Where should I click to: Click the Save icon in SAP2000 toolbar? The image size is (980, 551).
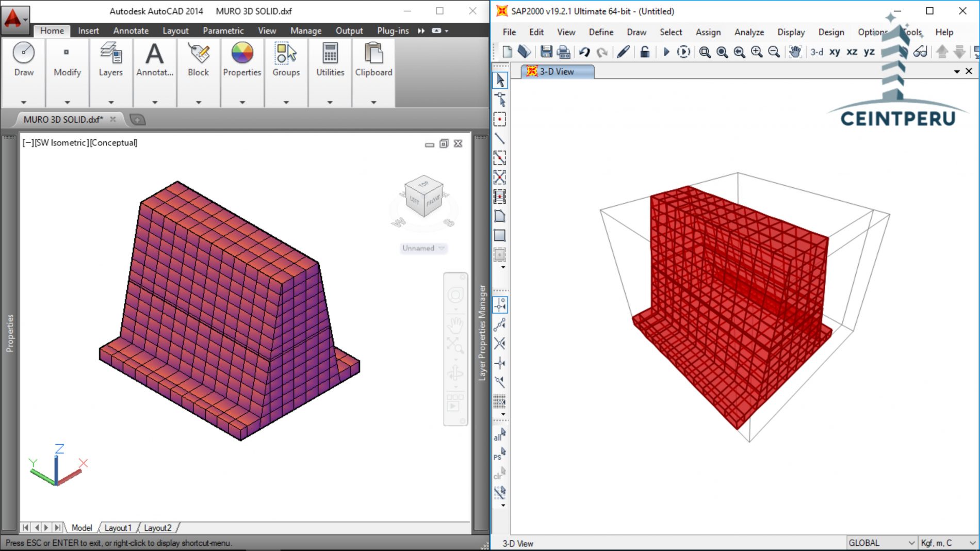(546, 52)
